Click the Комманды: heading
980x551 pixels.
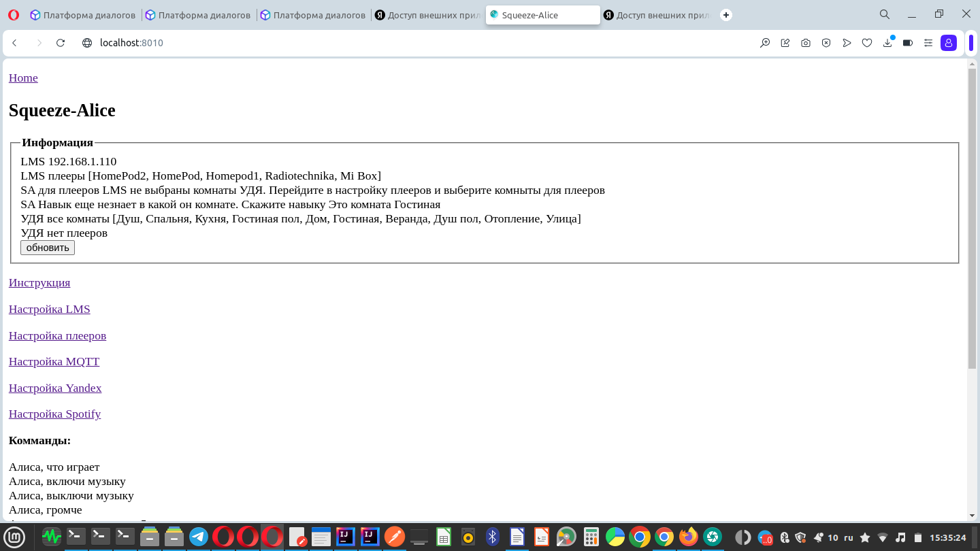40,440
